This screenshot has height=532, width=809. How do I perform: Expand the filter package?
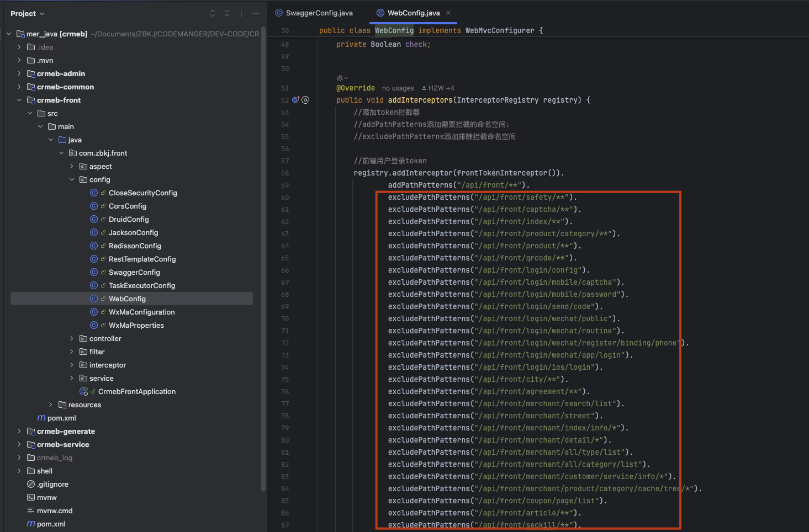72,352
